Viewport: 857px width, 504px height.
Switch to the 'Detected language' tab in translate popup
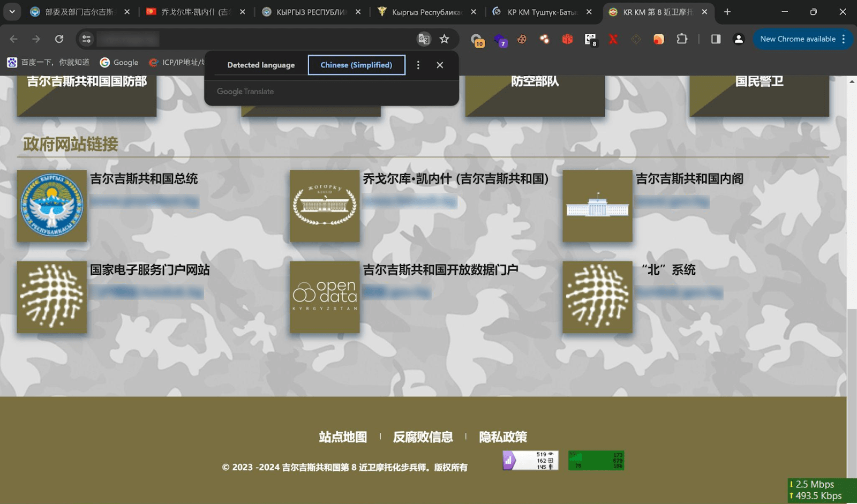pyautogui.click(x=261, y=65)
